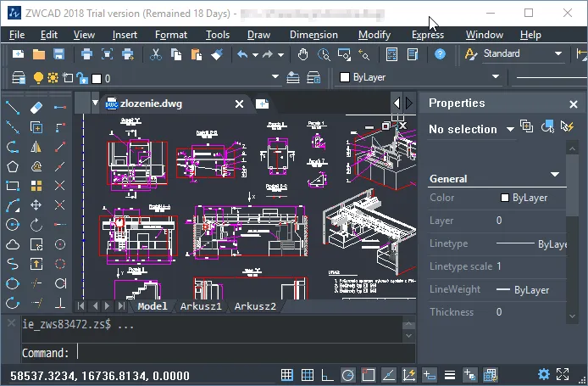Open Layer Properties Manager icon
The height and width of the screenshot is (386, 588).
19,78
